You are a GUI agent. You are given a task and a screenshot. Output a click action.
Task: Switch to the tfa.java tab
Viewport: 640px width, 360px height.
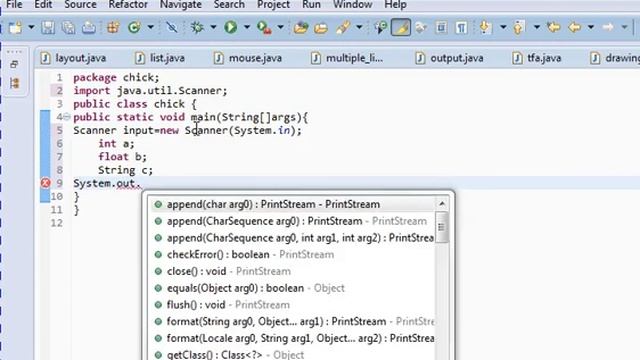pos(537,58)
